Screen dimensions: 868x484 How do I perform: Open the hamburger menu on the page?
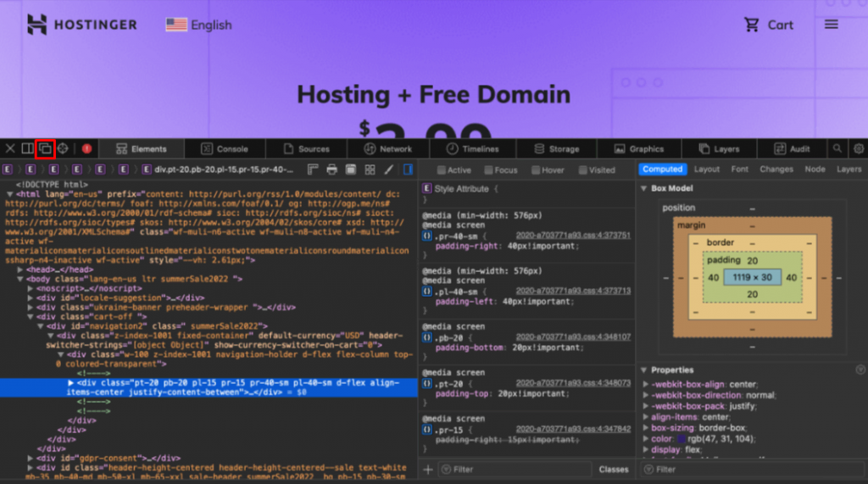832,25
